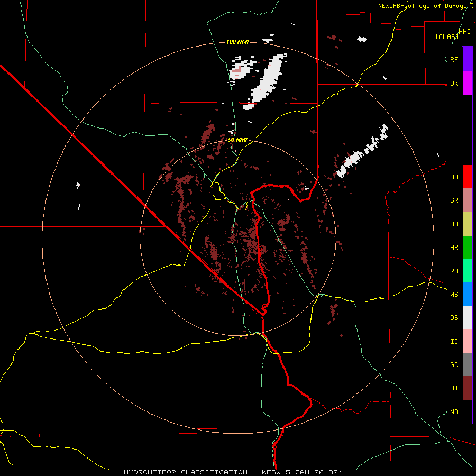Select the BI legend label
The width and height of the screenshot is (476, 476).
tap(454, 388)
